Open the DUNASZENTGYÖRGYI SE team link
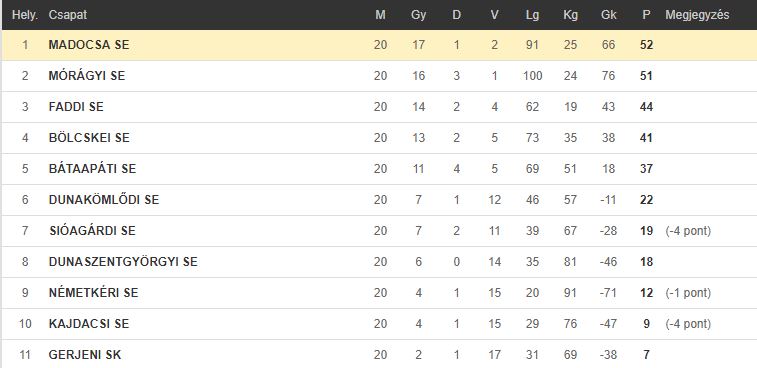 [x=123, y=262]
